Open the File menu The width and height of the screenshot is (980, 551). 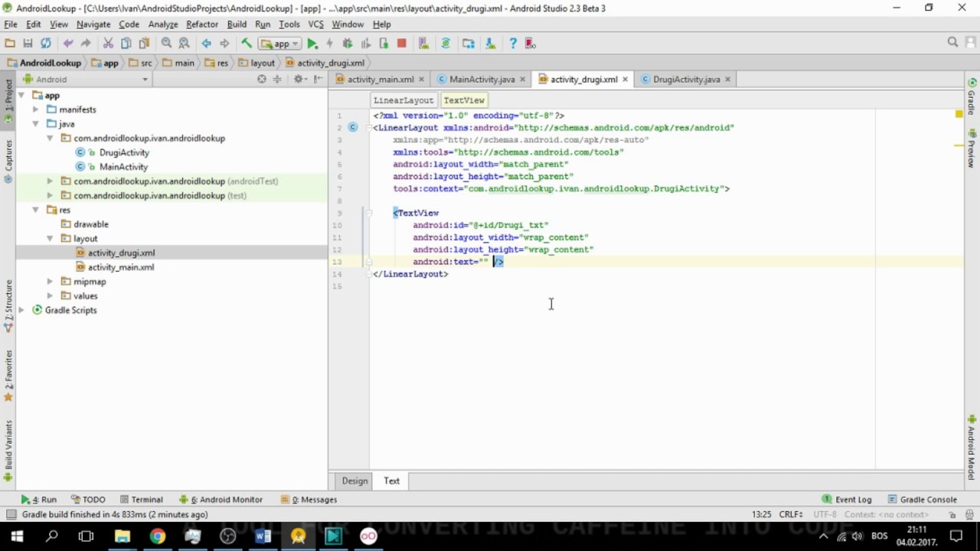[x=11, y=24]
